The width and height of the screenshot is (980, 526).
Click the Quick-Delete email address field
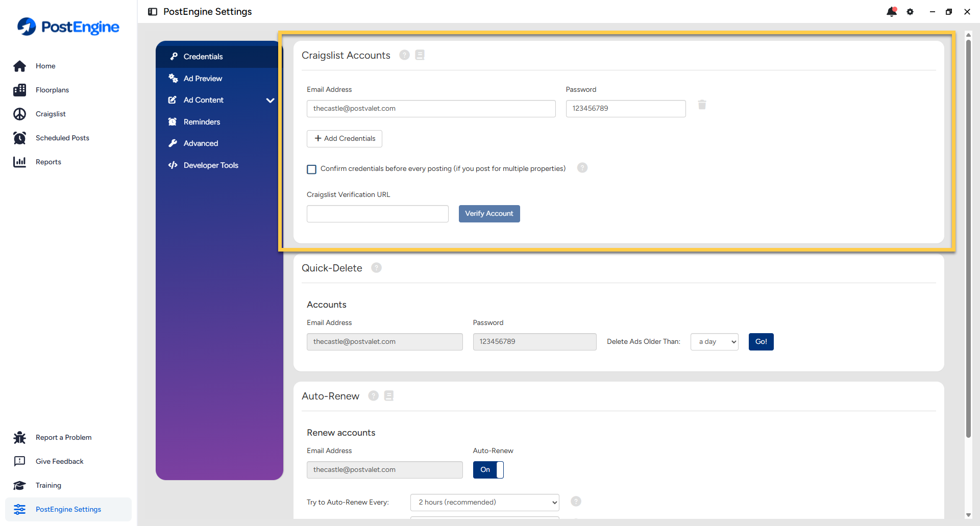click(x=385, y=342)
